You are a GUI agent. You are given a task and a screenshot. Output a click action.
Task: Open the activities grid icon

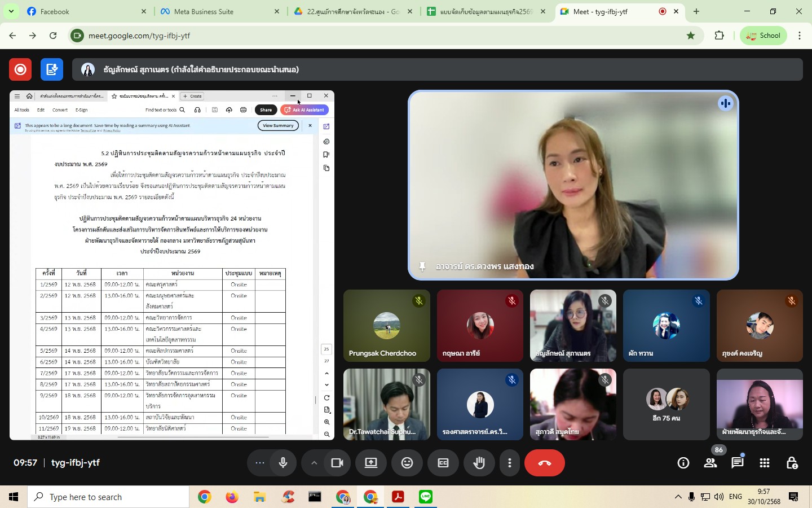pyautogui.click(x=764, y=463)
